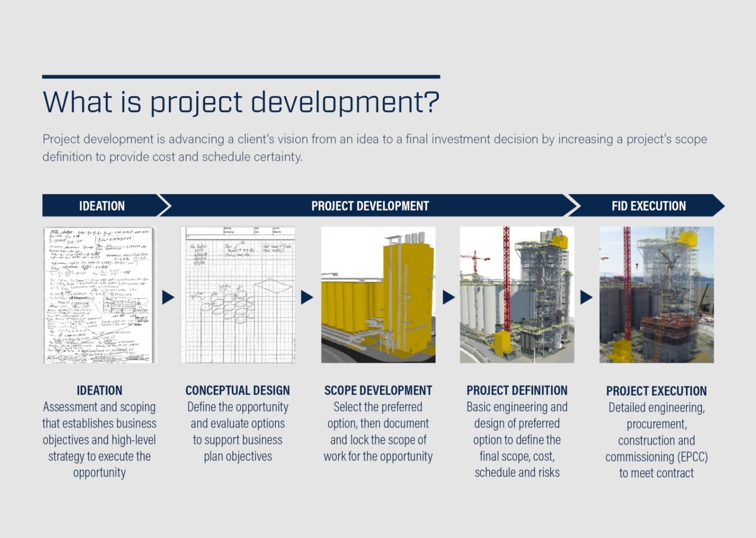Select the PROJECT EXECUTION heading label
The width and height of the screenshot is (756, 538).
(x=657, y=390)
